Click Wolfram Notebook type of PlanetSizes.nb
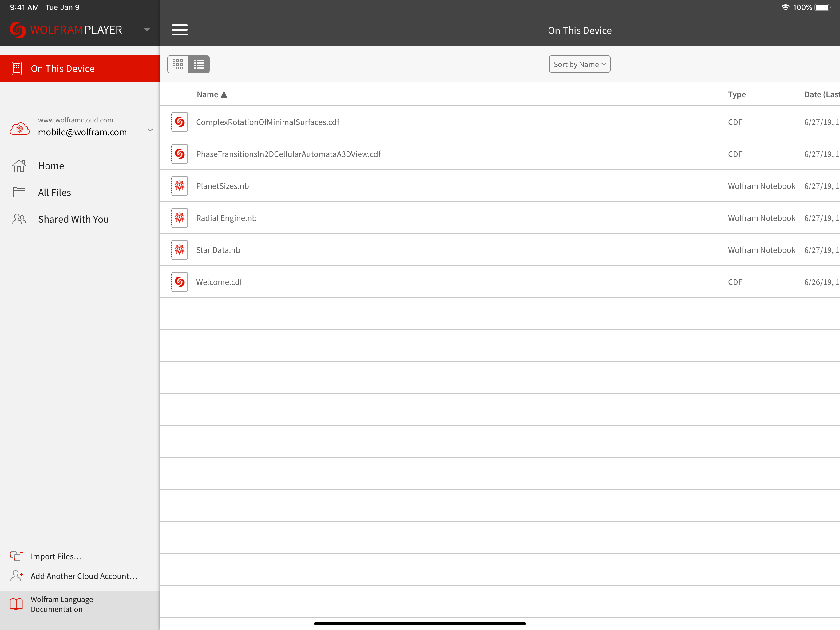This screenshot has width=840, height=630. [x=762, y=186]
